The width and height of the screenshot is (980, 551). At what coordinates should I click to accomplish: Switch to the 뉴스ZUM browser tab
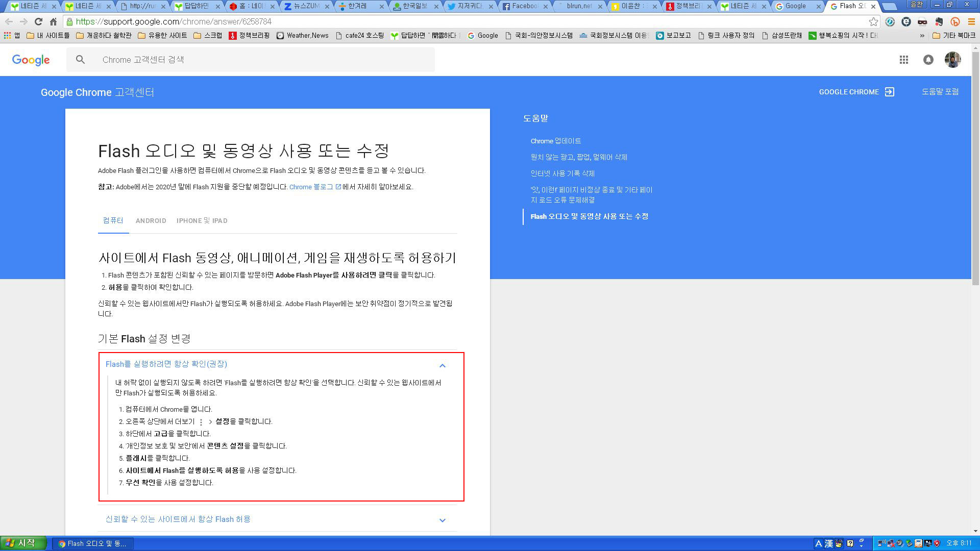[306, 6]
